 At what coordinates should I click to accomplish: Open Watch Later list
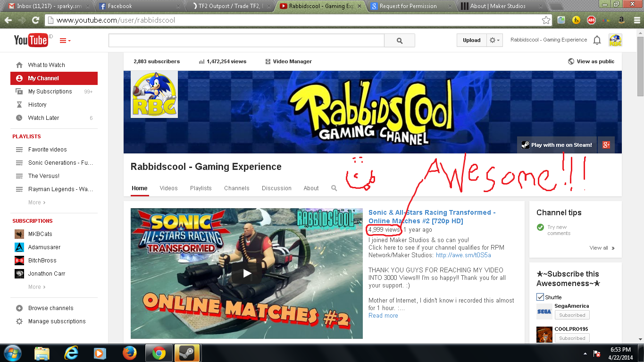click(x=54, y=118)
